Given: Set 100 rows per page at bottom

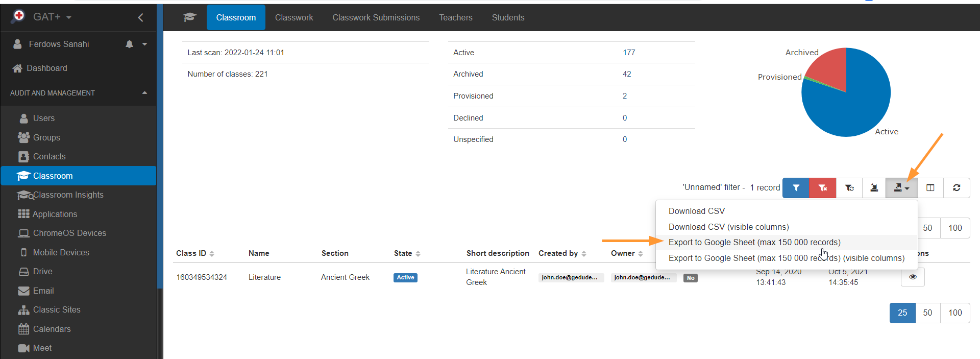Looking at the screenshot, I should click(x=955, y=313).
